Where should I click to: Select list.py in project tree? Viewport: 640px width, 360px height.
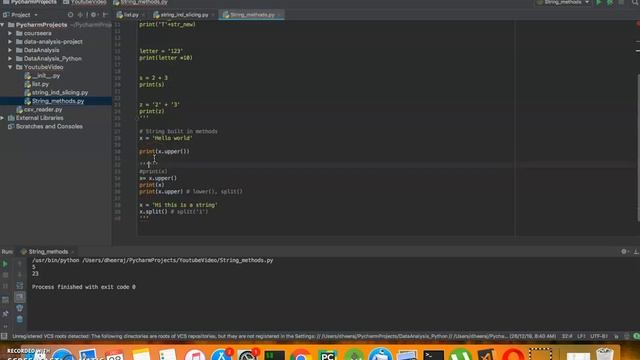pos(36,84)
